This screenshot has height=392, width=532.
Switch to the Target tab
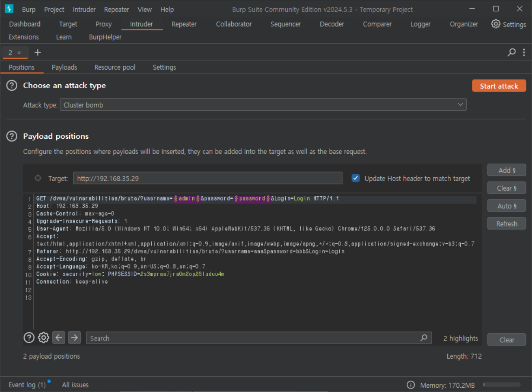click(68, 24)
